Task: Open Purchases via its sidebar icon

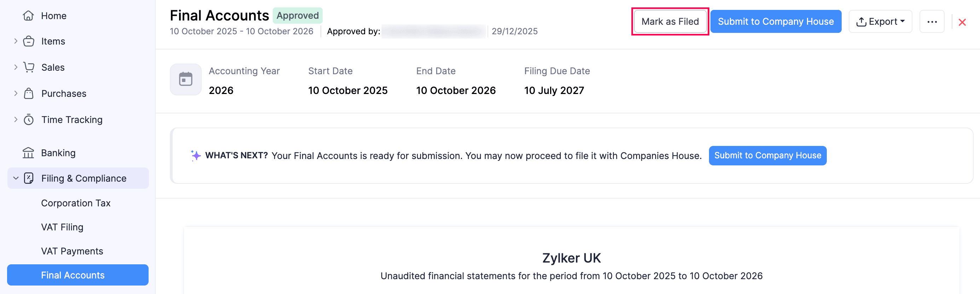Action: click(x=29, y=93)
